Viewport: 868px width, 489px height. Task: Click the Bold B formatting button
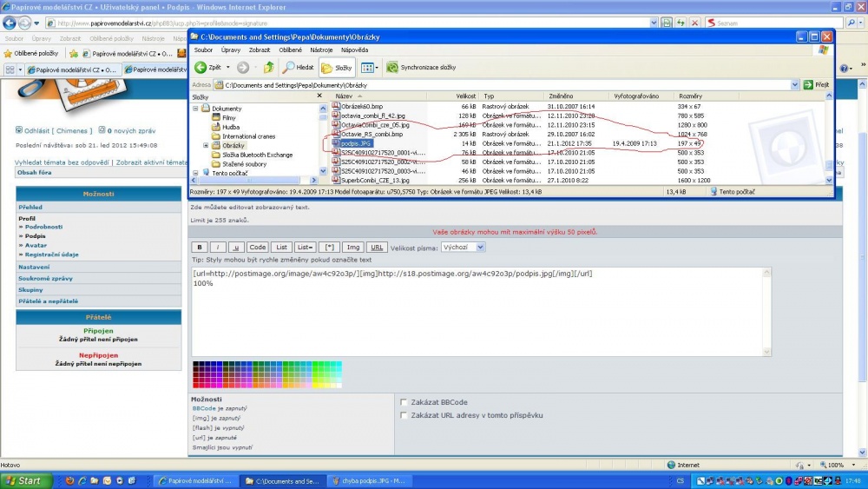200,247
